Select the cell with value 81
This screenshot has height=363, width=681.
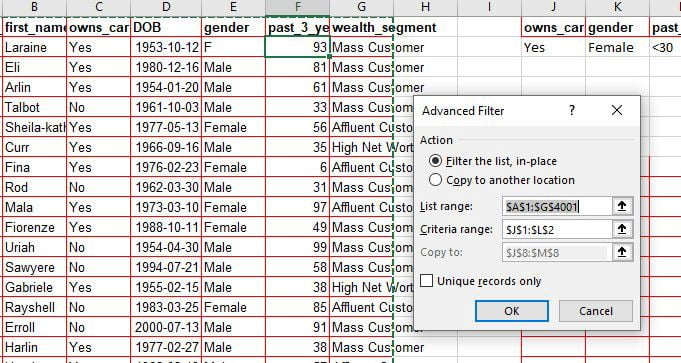298,67
